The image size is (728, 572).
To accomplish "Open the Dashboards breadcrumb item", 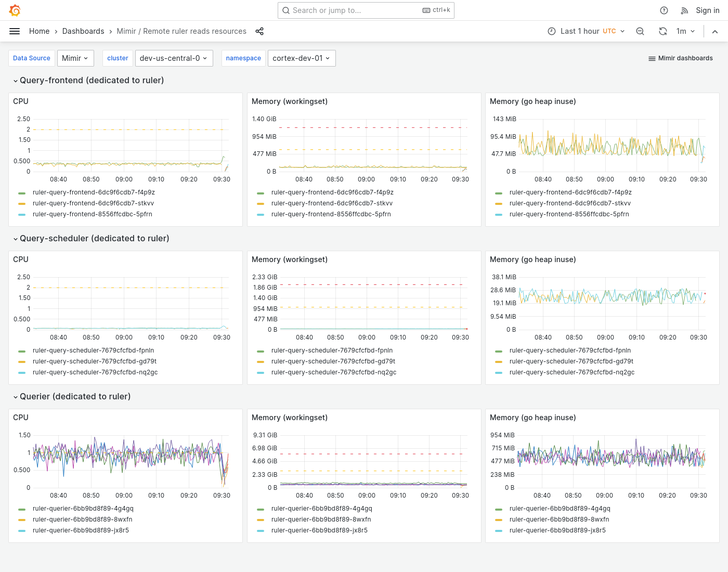I will pos(83,31).
